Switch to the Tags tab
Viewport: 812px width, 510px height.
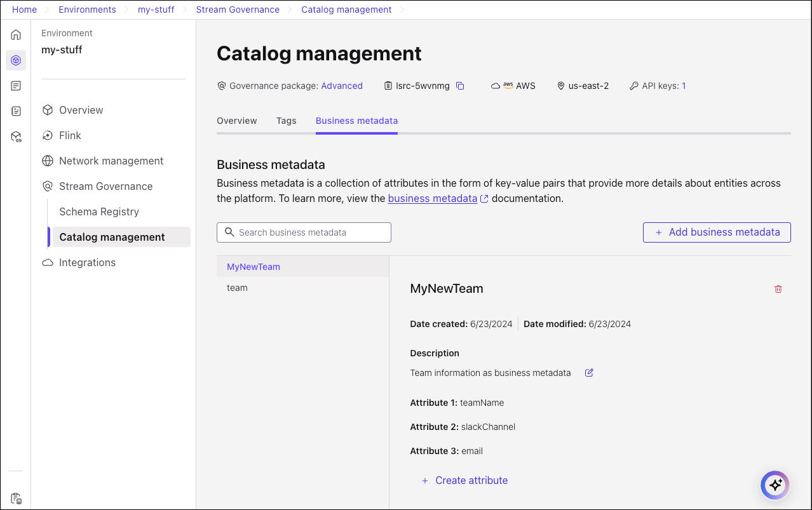click(286, 121)
